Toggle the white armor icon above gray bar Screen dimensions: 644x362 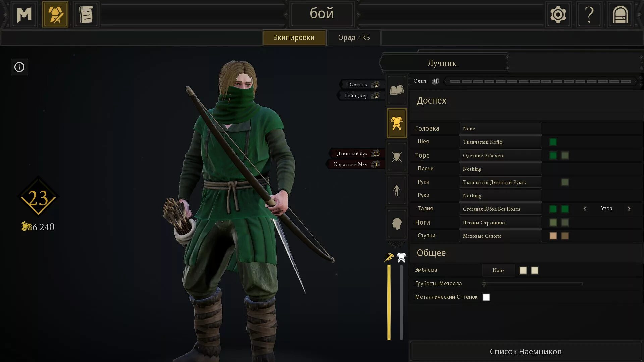(401, 257)
